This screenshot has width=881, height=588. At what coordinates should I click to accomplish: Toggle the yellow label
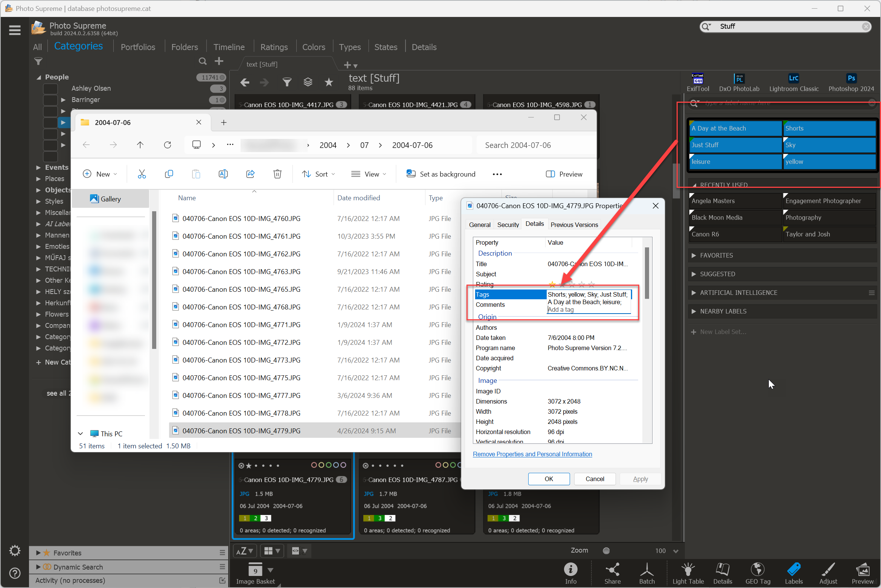point(829,161)
